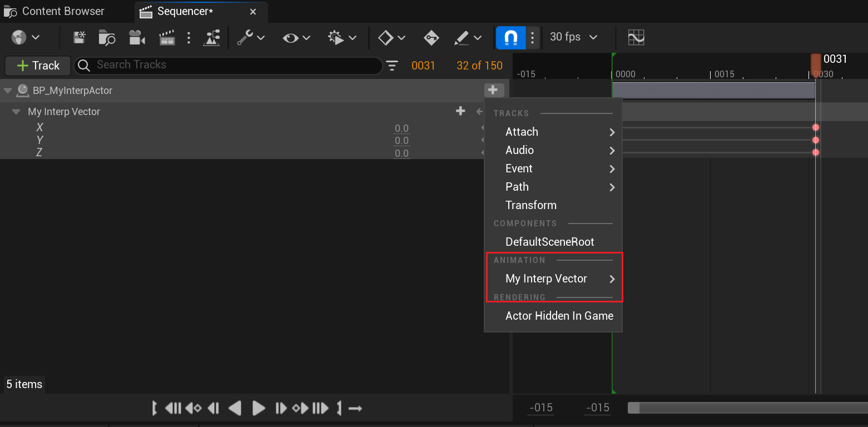Screen dimensions: 868x427
Task: Click the timeline range scrollbar at bottom
Action: [x=745, y=408]
